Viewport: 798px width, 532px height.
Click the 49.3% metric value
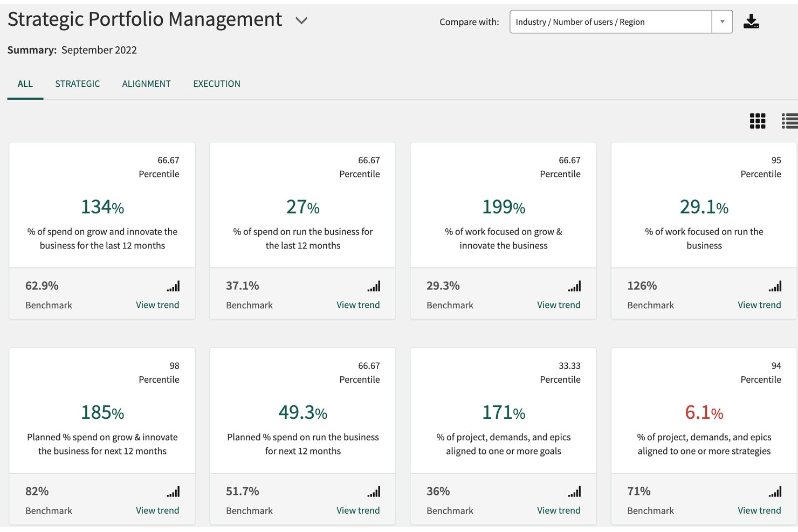[303, 412]
